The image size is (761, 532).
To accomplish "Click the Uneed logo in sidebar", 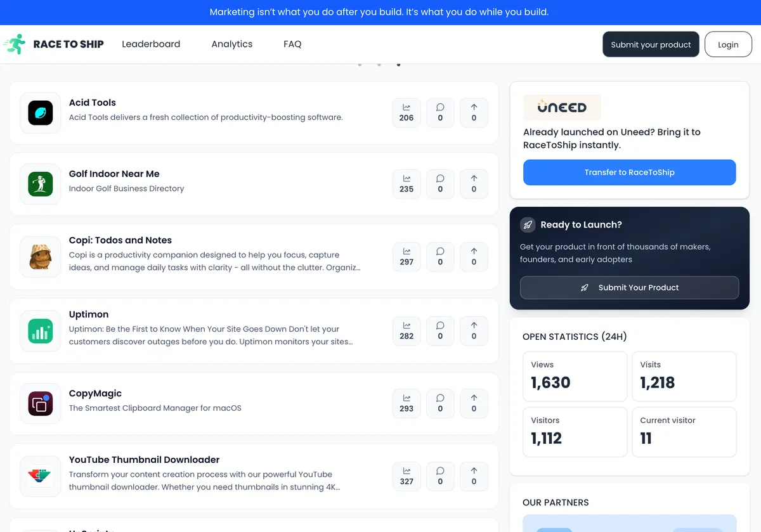I will click(x=562, y=108).
